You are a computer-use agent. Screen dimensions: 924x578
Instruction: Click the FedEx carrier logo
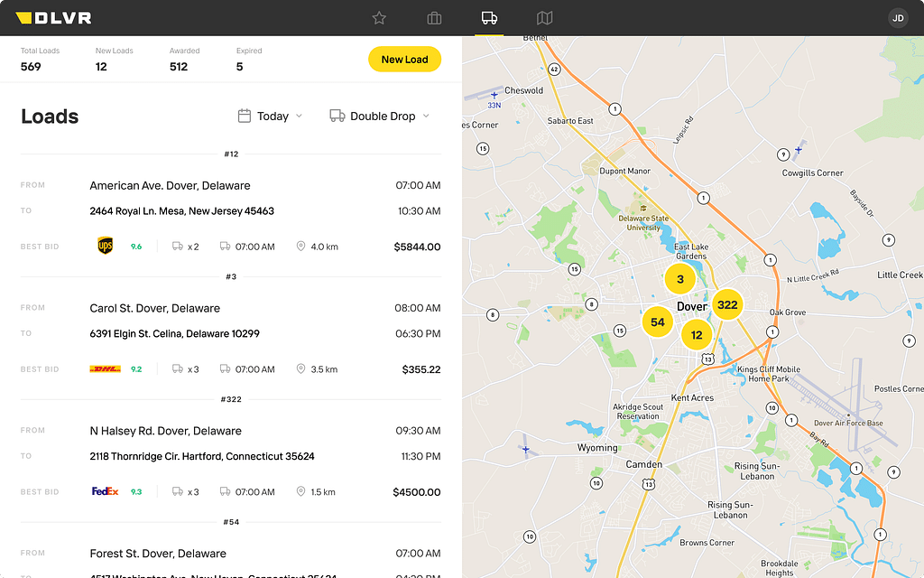coord(106,492)
